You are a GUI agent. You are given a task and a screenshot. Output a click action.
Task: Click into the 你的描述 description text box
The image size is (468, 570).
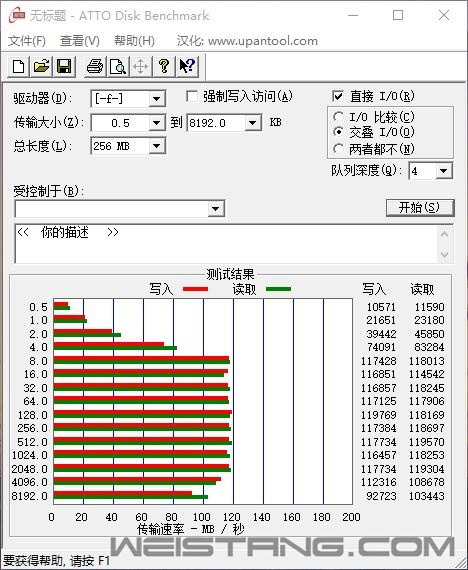[226, 244]
